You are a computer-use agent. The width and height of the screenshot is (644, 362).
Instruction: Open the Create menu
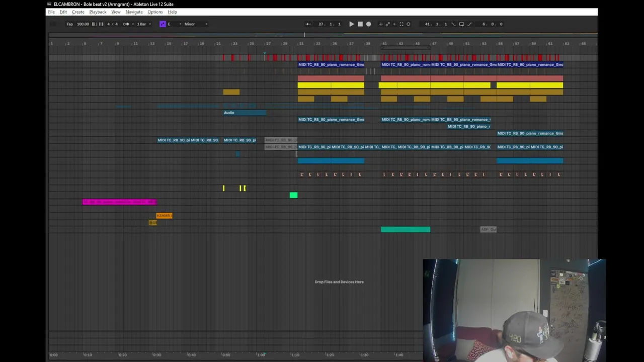click(x=78, y=12)
